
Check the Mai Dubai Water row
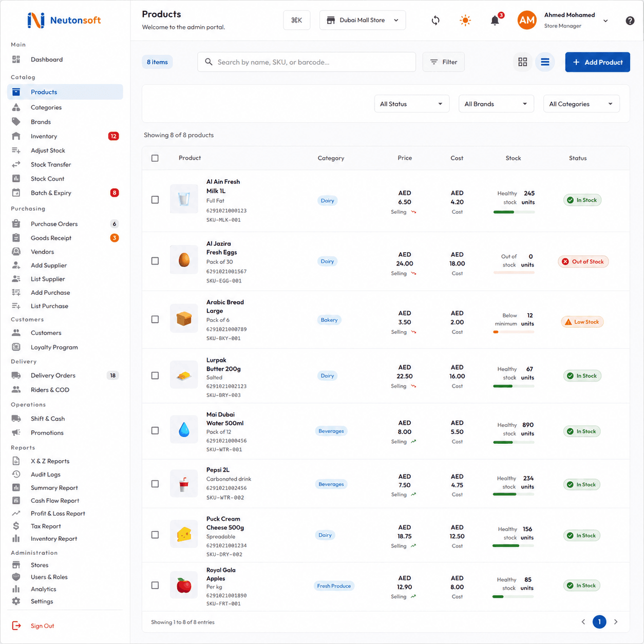tap(155, 431)
